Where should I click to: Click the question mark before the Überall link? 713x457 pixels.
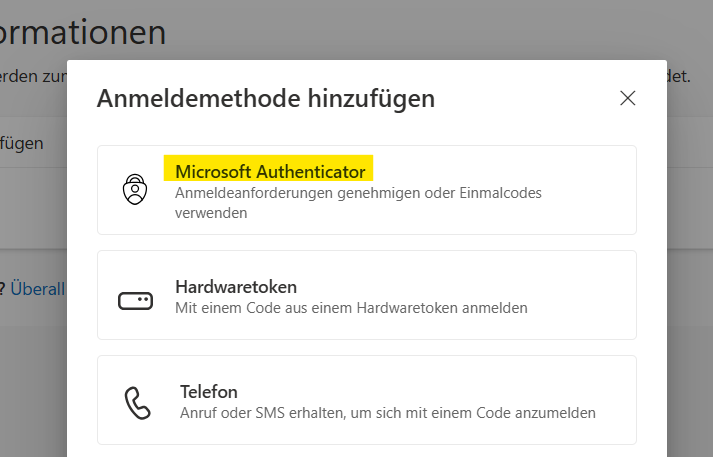point(3,289)
